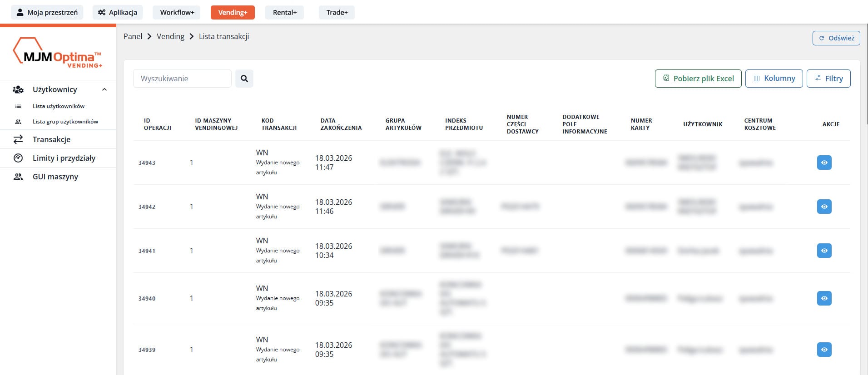The image size is (868, 375).
Task: Click eye icon for transaction 34941
Action: [824, 251]
